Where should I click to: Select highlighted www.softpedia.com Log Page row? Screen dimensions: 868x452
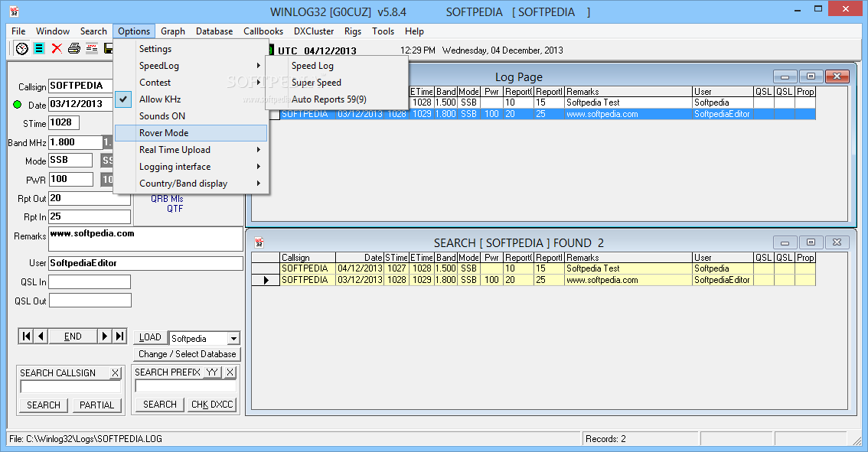coord(548,114)
